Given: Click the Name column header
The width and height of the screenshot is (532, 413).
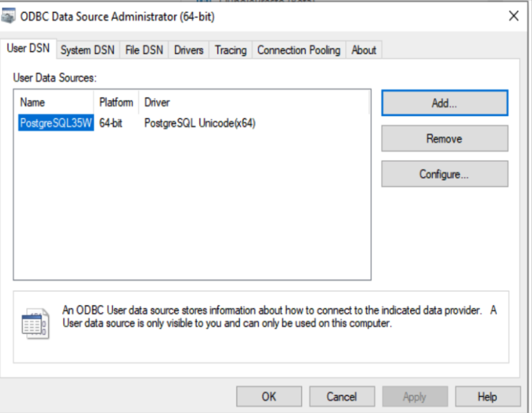Looking at the screenshot, I should tap(33, 102).
